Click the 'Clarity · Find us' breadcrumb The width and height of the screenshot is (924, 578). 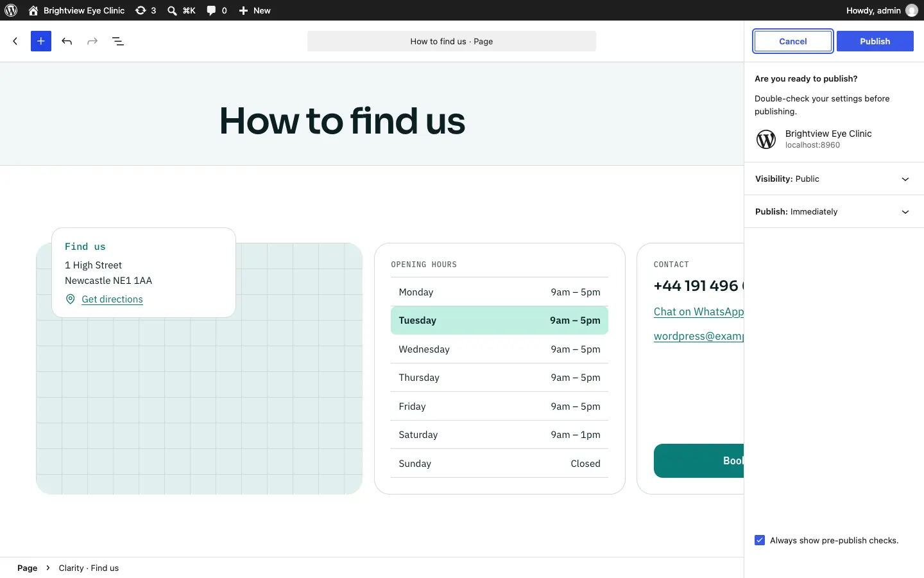coord(89,568)
